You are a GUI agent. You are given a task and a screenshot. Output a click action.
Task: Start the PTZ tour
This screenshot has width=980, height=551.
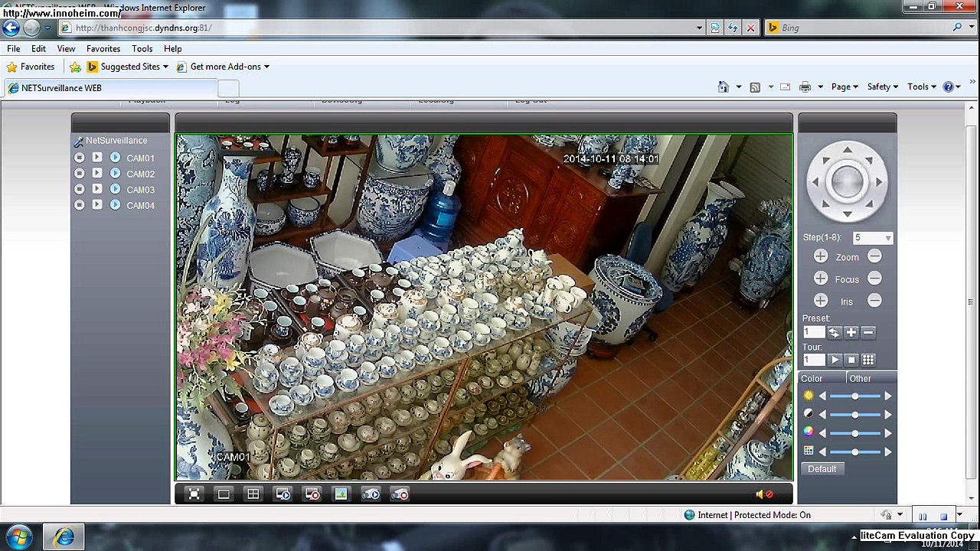click(834, 360)
